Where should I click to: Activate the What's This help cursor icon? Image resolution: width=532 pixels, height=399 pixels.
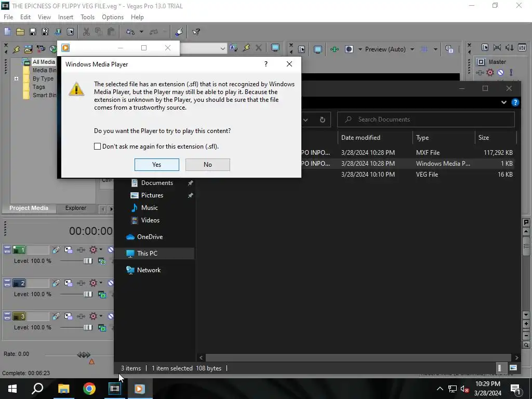point(196,32)
